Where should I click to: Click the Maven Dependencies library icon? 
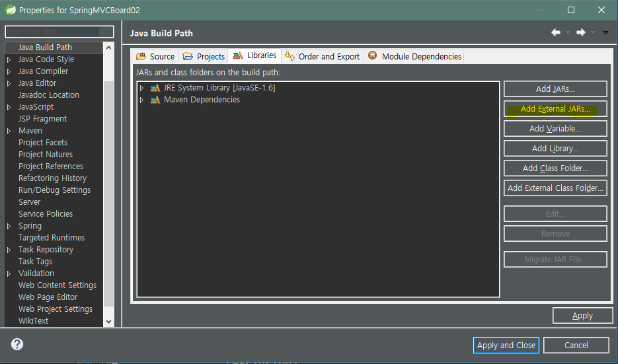click(155, 100)
